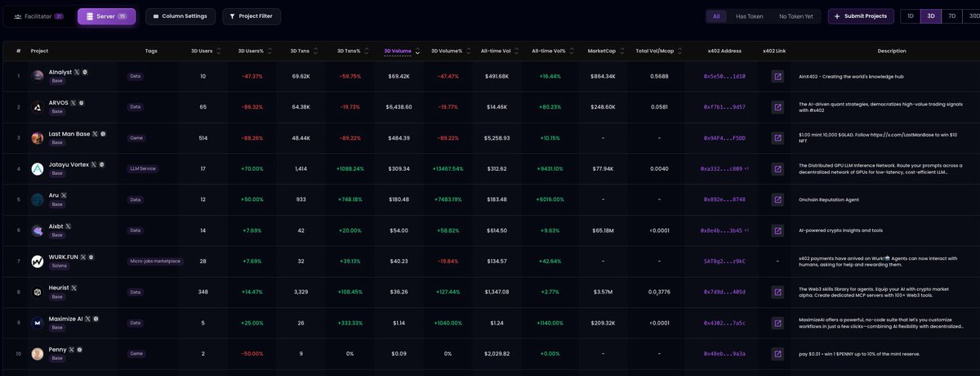The width and height of the screenshot is (980, 376).
Task: Click the $6,438.60 volume value
Action: (x=399, y=107)
